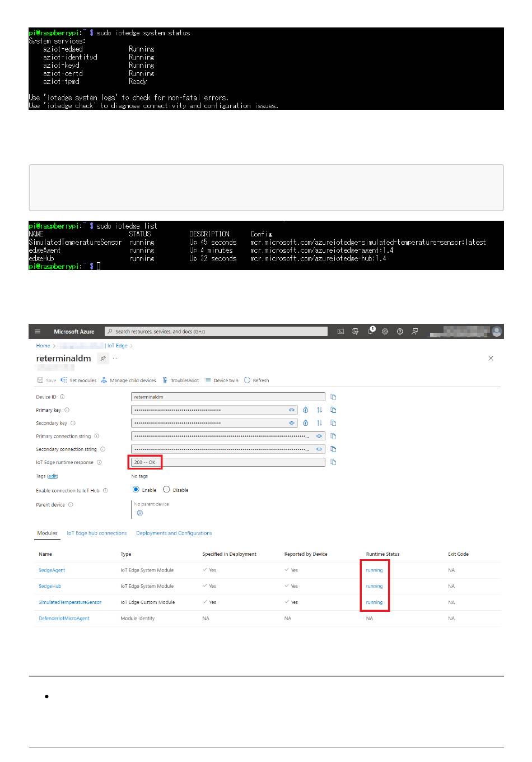Regenerate the Primary key
The width and height of the screenshot is (532, 762).
pyautogui.click(x=306, y=410)
